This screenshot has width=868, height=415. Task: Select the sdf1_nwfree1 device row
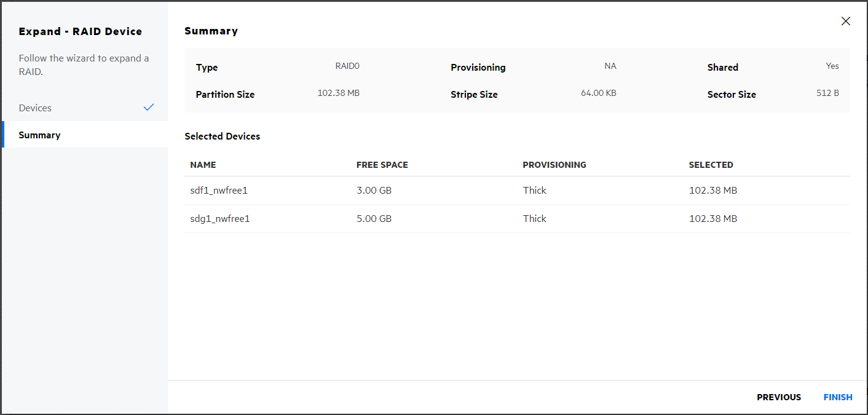point(219,191)
